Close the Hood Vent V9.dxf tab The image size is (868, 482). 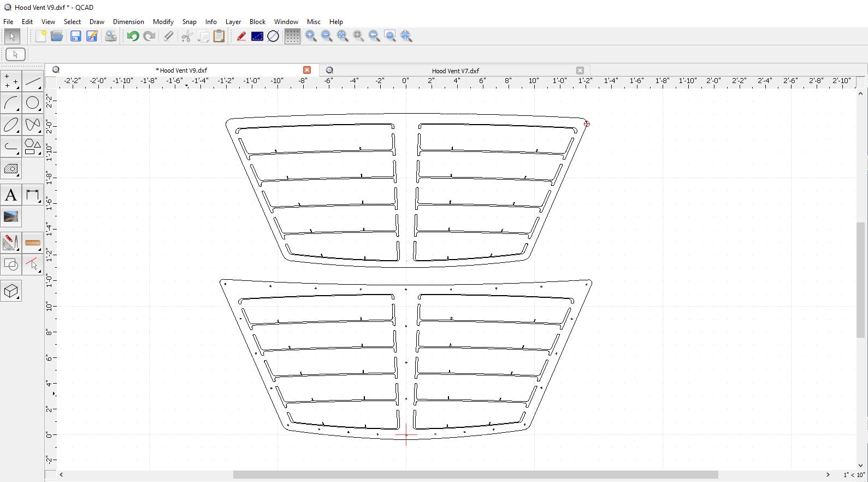pyautogui.click(x=307, y=70)
